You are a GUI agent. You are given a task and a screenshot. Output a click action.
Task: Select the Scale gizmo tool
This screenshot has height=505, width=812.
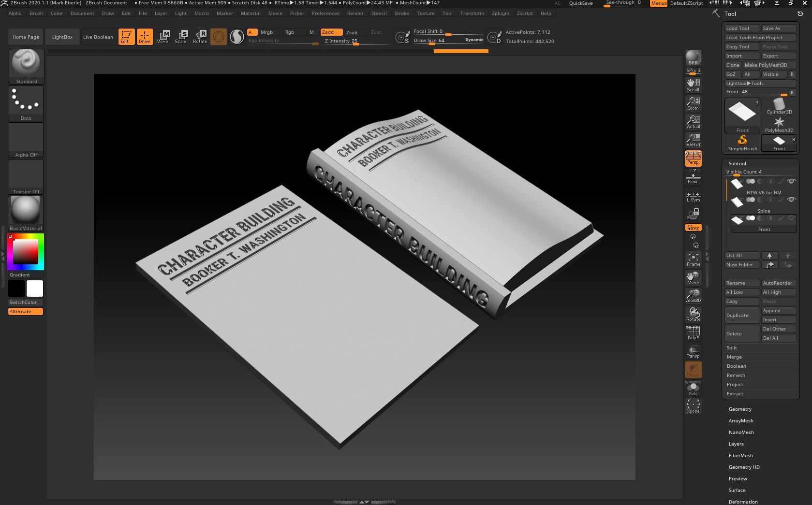181,37
